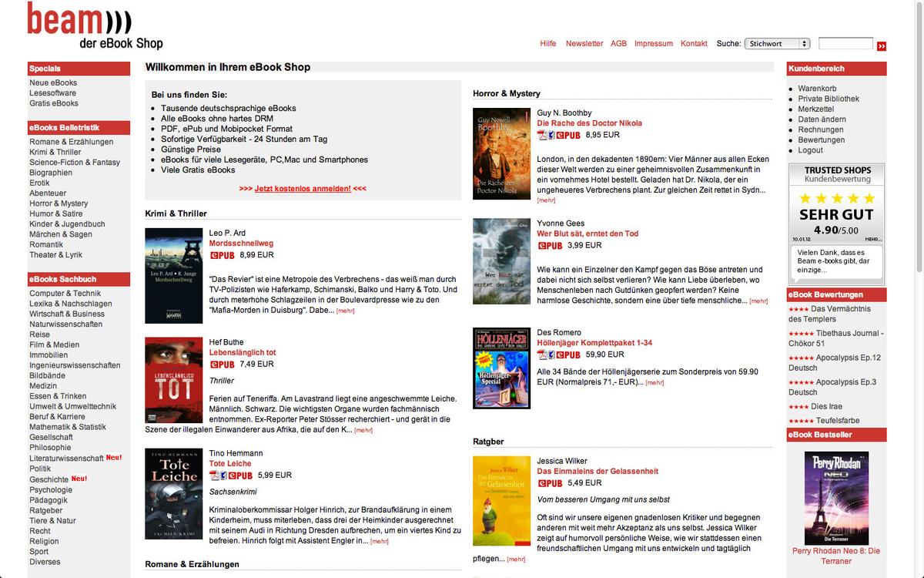924x578 pixels.
Task: Click the Logout link
Action: (811, 150)
